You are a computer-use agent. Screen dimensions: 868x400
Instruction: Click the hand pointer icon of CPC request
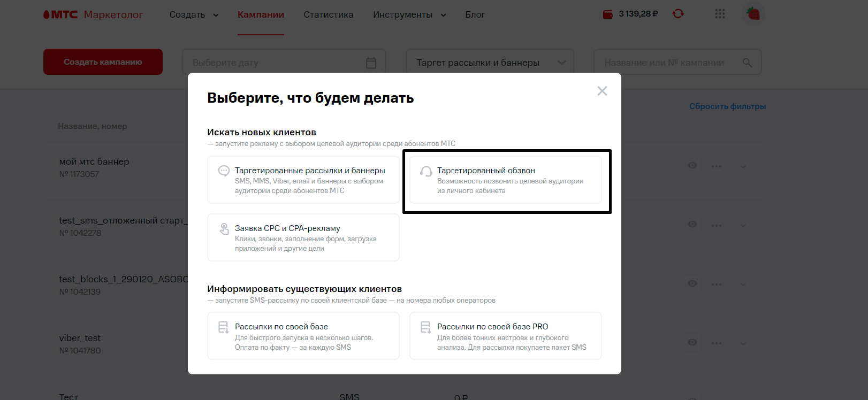point(224,229)
